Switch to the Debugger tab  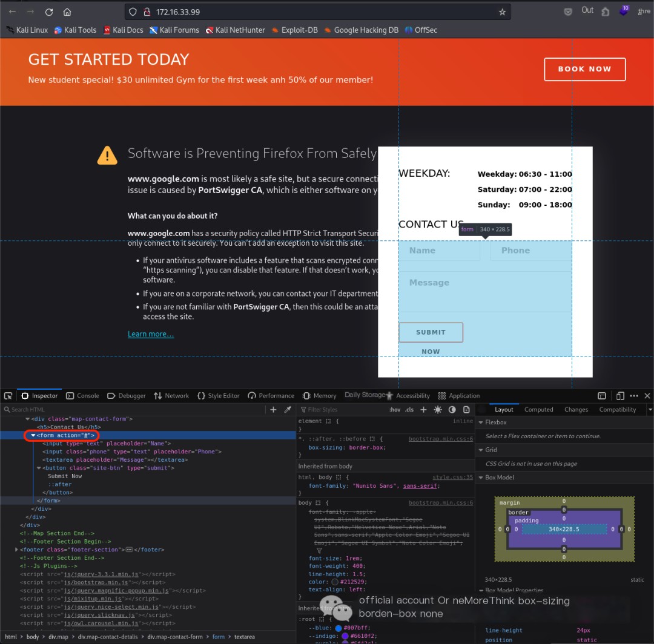click(127, 396)
